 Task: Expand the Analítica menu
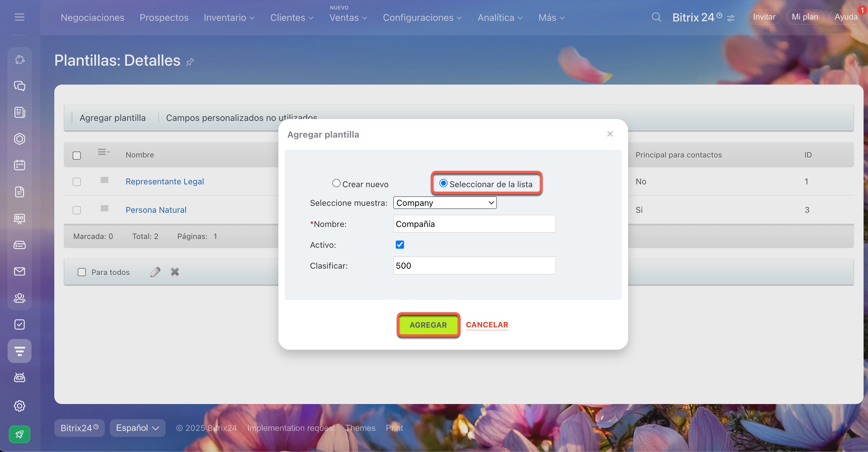[x=500, y=18]
